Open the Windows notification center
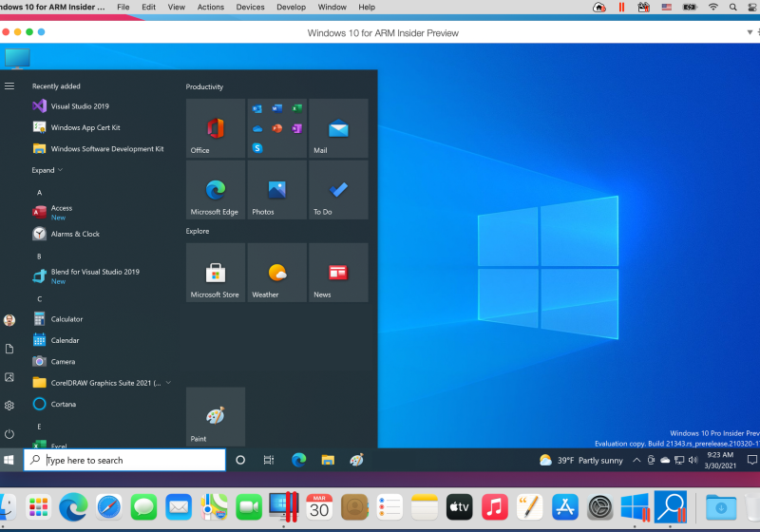 (x=751, y=460)
